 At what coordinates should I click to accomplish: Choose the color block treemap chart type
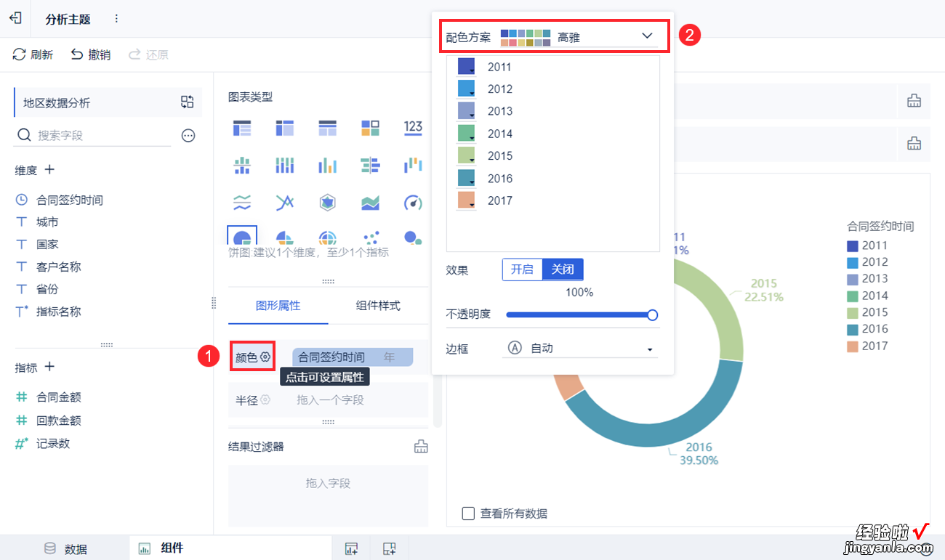pos(371,128)
